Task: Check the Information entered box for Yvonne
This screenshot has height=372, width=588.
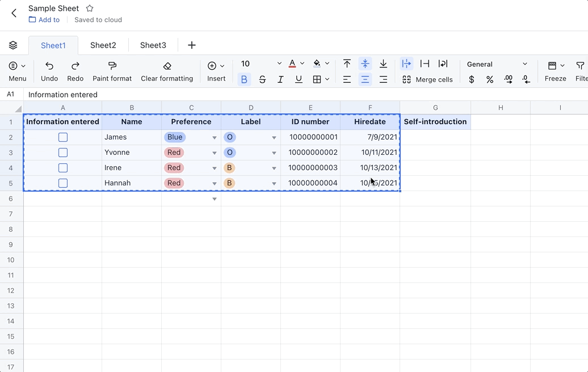Action: pos(62,152)
